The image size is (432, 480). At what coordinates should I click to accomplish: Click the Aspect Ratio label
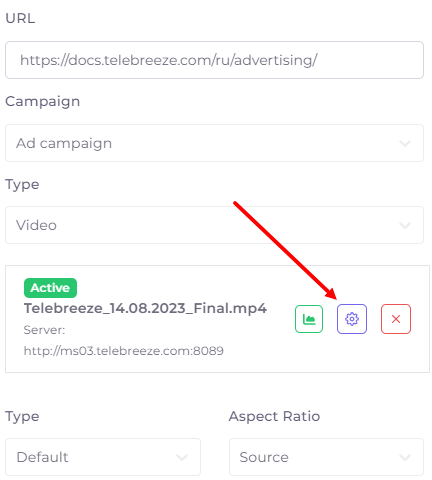[x=274, y=416]
